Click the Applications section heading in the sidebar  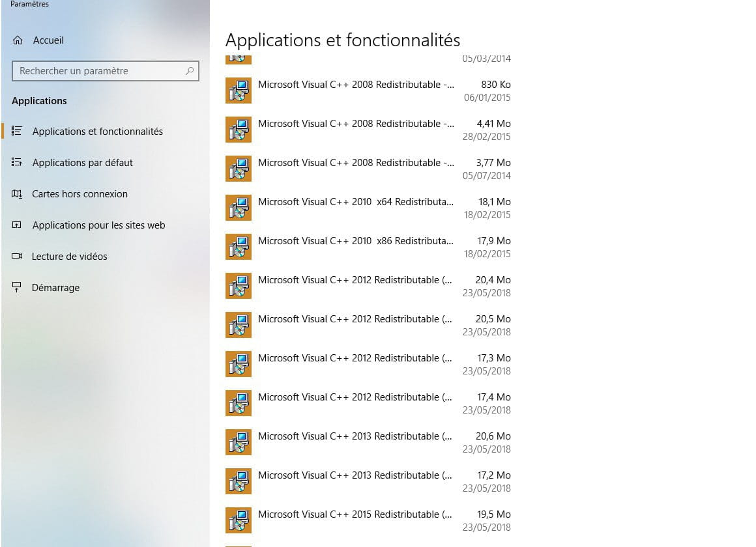tap(40, 101)
